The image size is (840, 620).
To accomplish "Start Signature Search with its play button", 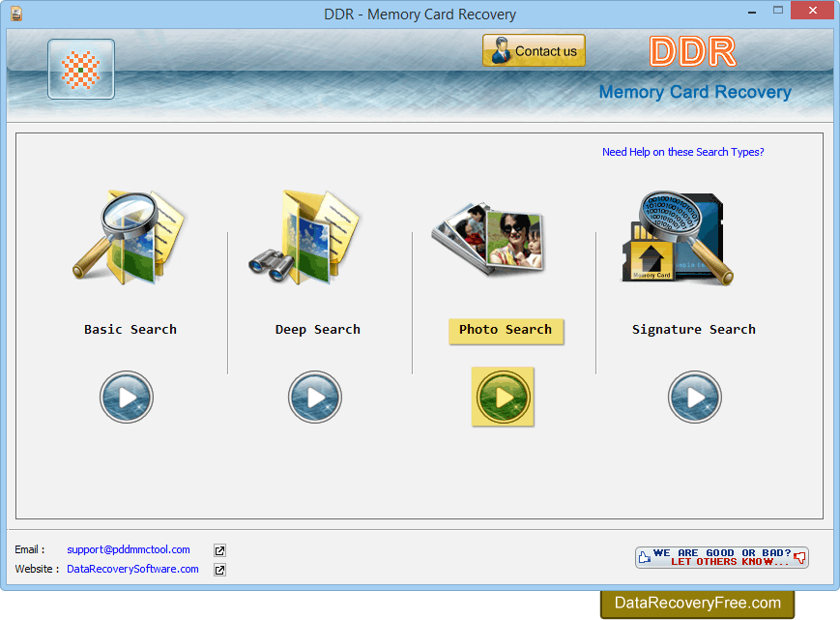I will (x=695, y=398).
